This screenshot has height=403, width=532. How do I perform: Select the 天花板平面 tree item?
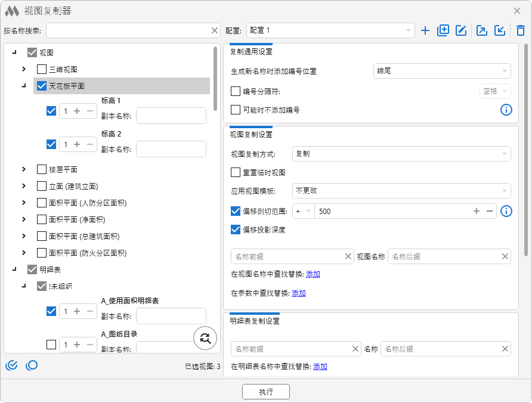[66, 86]
